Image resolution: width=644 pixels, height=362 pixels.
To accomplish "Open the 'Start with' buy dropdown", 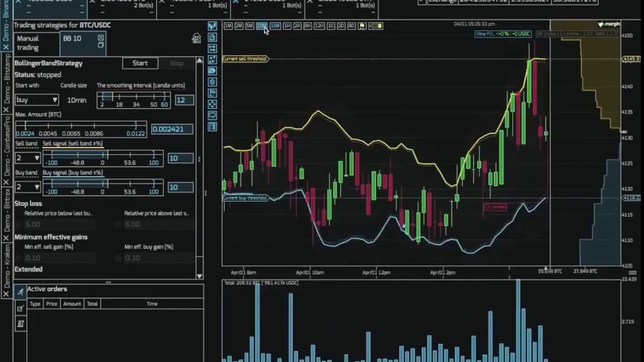I will [x=37, y=100].
